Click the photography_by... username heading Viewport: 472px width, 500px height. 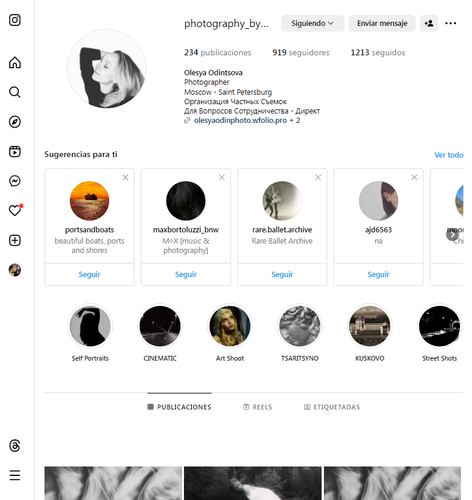tap(226, 24)
